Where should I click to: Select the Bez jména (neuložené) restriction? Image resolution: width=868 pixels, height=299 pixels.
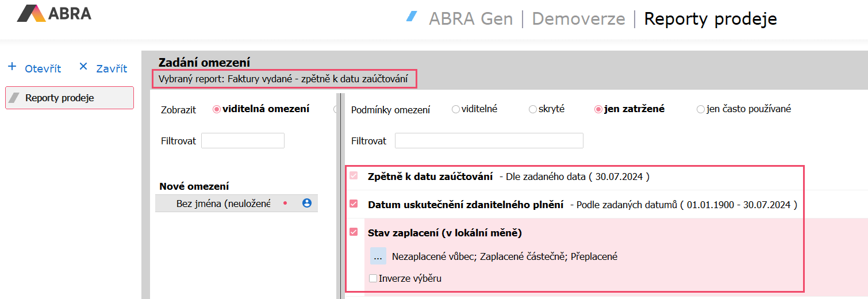pos(223,204)
